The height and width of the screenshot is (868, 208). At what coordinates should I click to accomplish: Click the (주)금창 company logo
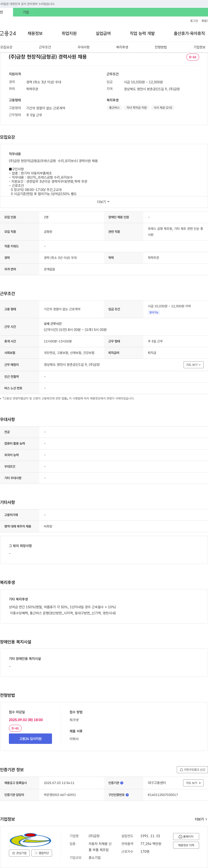(30, 840)
